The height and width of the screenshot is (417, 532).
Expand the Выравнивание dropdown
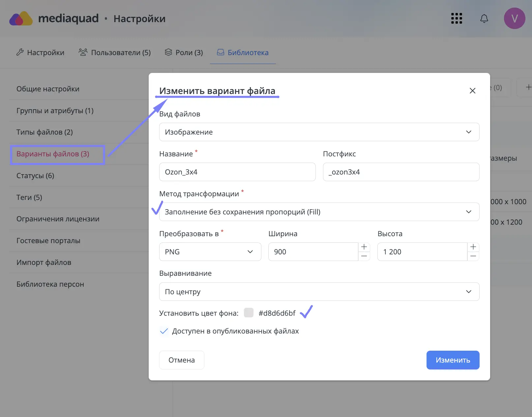319,292
